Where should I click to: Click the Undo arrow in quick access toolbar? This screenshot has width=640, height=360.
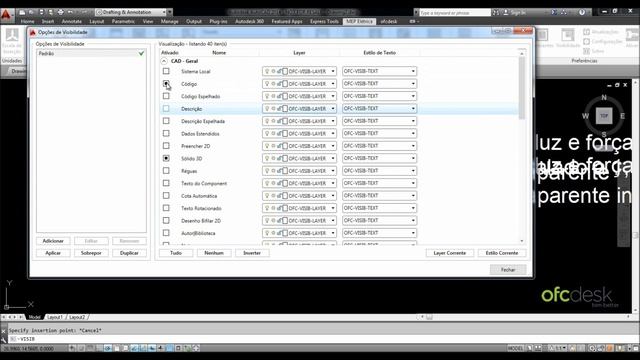71,12
